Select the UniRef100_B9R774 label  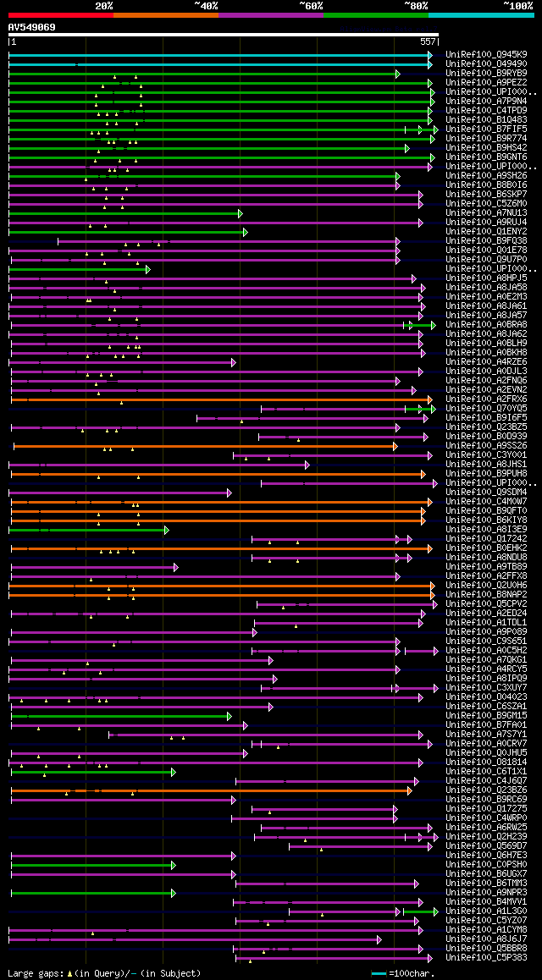click(486, 138)
